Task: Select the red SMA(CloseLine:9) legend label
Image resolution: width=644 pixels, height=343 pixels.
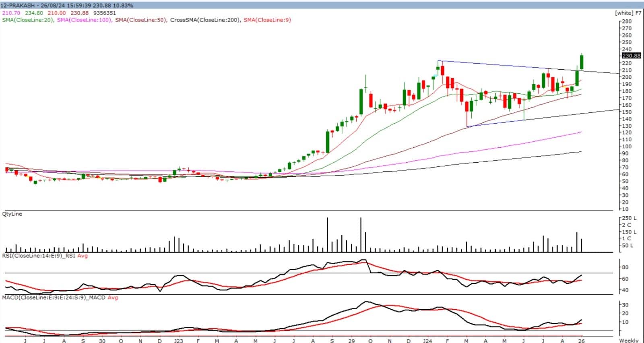Action: coord(267,20)
